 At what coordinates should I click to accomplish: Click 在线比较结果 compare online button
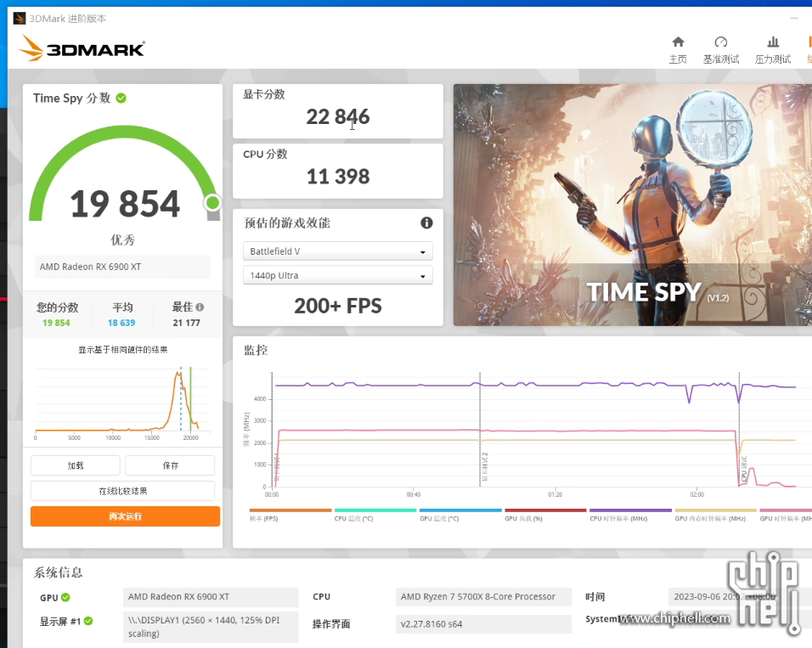click(x=122, y=491)
